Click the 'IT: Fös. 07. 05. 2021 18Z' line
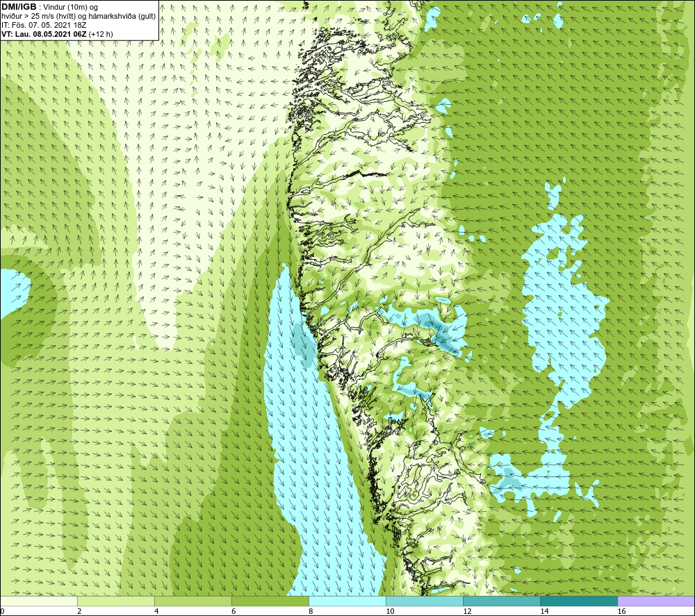 click(44, 25)
